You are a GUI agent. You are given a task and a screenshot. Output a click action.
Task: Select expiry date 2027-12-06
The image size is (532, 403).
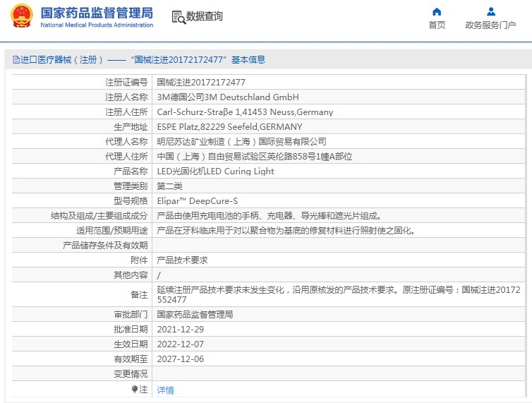180,359
